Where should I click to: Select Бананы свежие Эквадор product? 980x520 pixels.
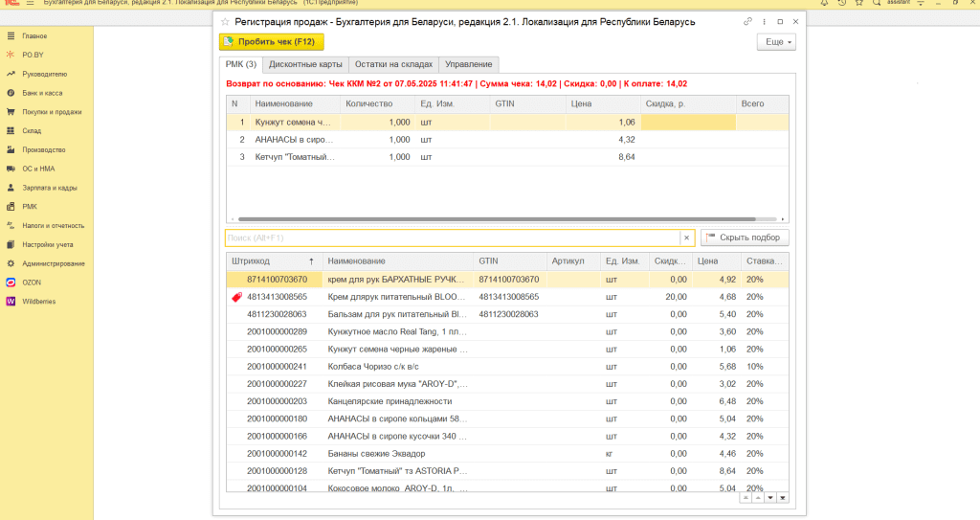[507, 454]
